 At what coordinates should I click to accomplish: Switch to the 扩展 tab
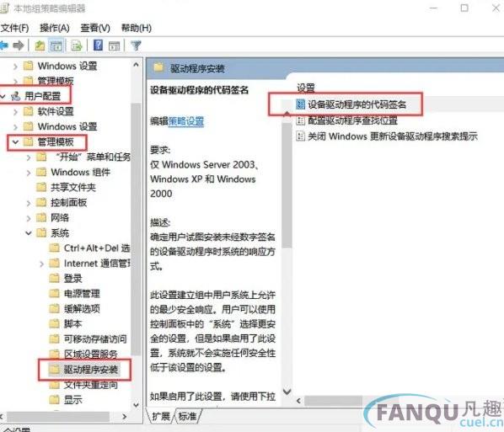point(161,416)
